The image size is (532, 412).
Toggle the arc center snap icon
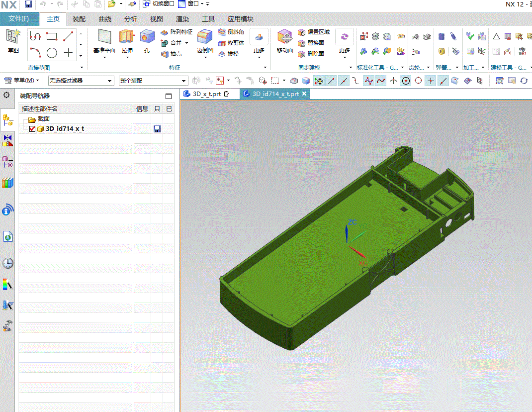(x=406, y=81)
